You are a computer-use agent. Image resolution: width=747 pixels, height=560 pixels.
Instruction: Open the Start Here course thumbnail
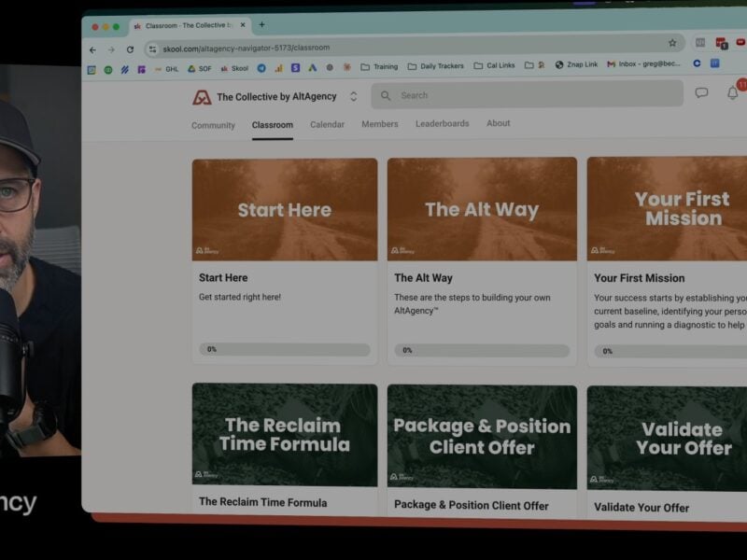285,209
